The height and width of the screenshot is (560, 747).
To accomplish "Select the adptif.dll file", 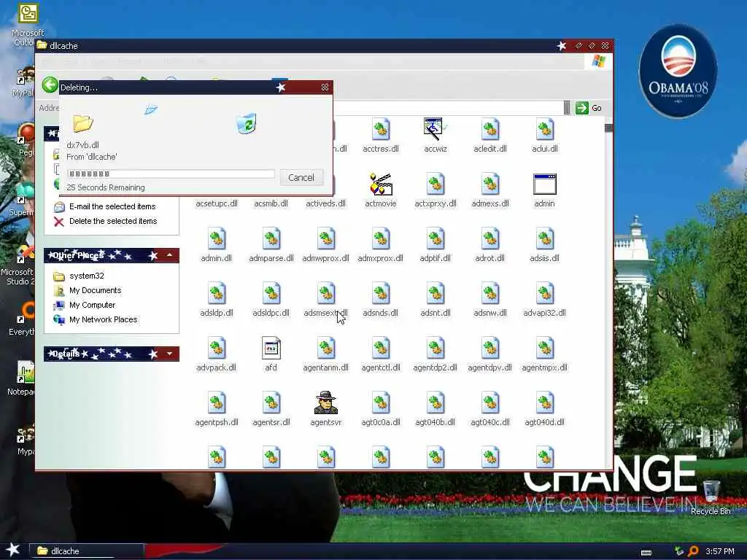I will pyautogui.click(x=436, y=245).
